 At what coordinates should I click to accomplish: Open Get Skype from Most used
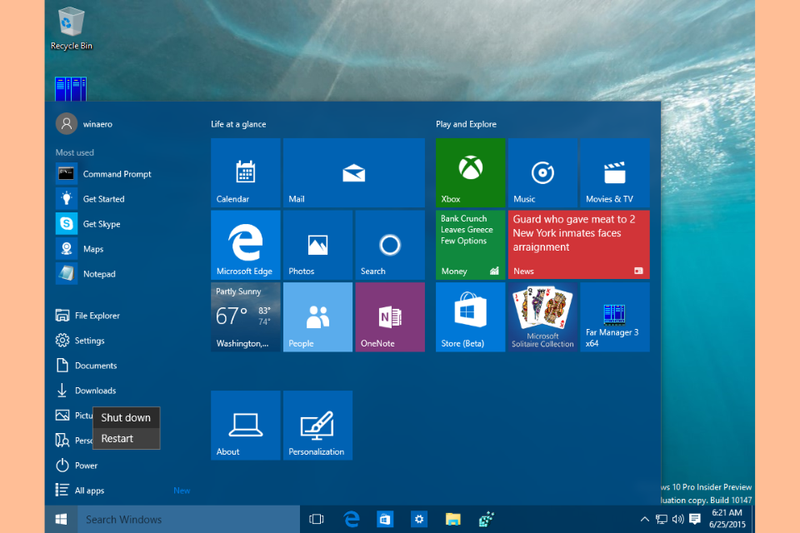[89, 224]
